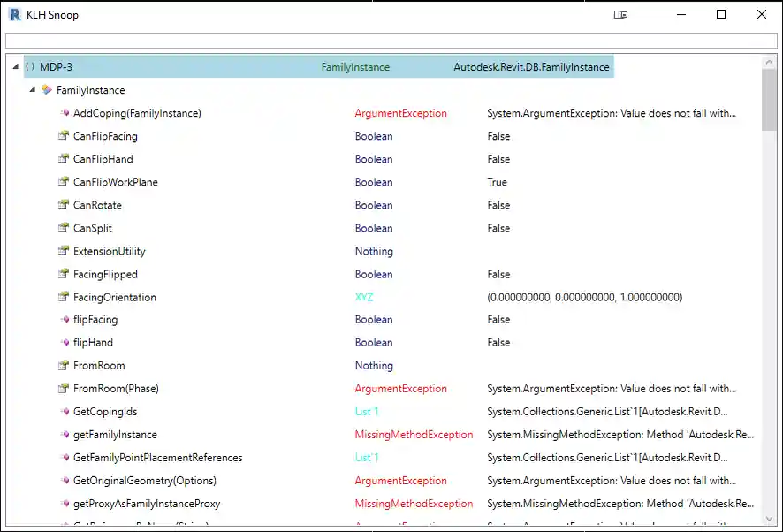Click the title bar toolbar icon left of minimize
Viewport: 783px width, 532px height.
click(621, 15)
